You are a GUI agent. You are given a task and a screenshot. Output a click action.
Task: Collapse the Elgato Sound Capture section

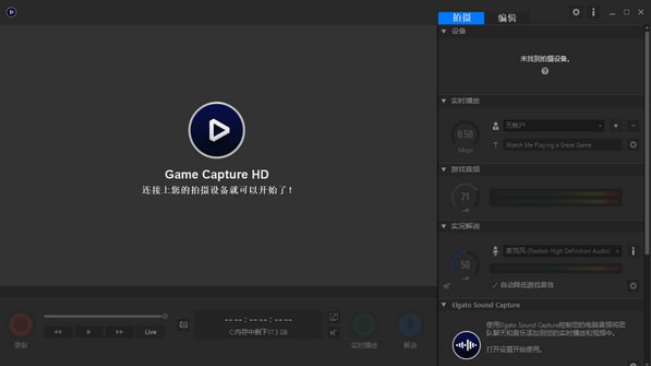[x=443, y=305]
